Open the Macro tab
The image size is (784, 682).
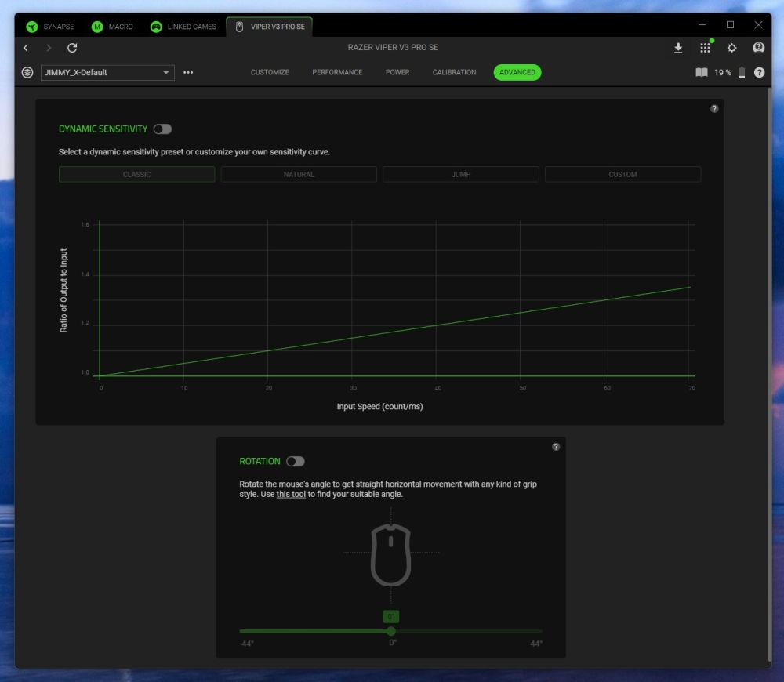[x=112, y=27]
